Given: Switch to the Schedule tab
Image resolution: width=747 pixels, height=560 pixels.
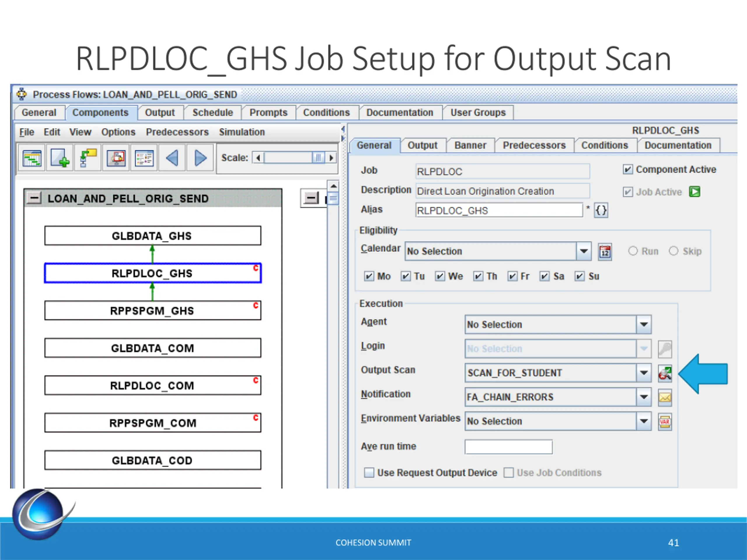Looking at the screenshot, I should coord(213,113).
